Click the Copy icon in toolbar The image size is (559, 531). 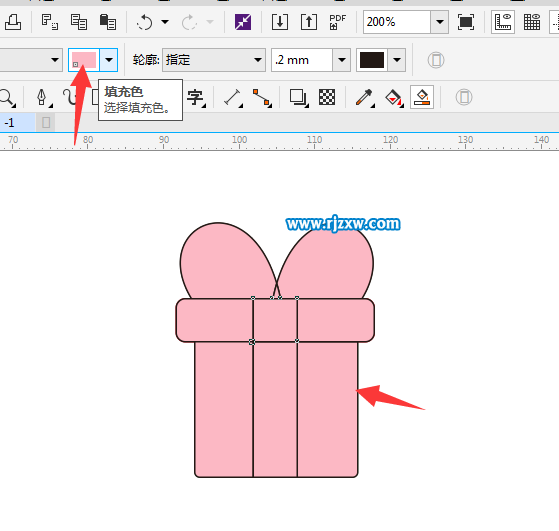79,22
